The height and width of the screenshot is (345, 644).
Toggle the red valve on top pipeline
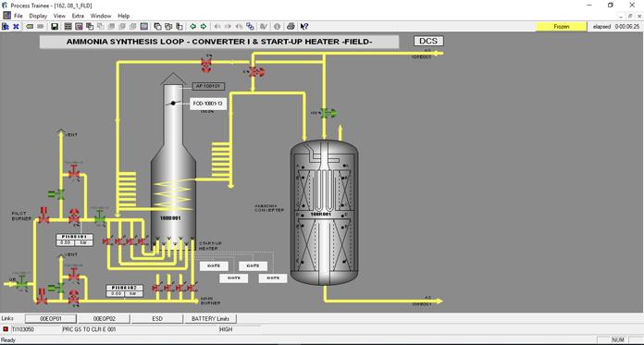point(206,65)
